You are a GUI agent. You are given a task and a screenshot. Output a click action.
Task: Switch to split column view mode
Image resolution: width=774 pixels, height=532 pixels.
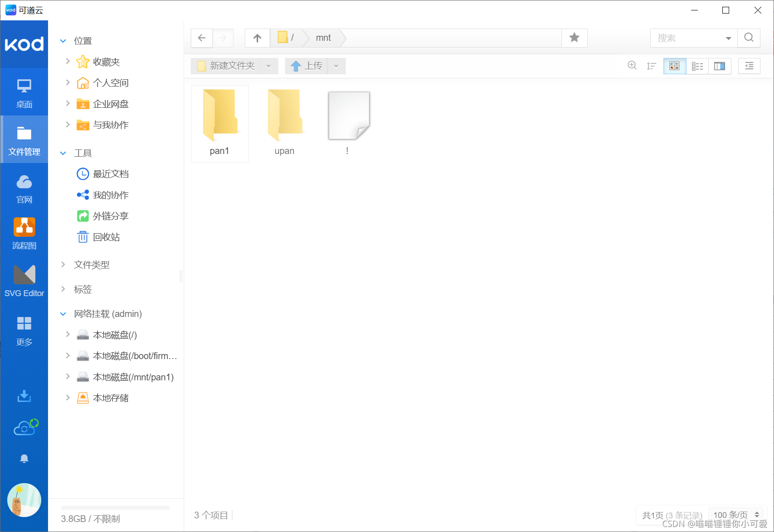point(720,66)
